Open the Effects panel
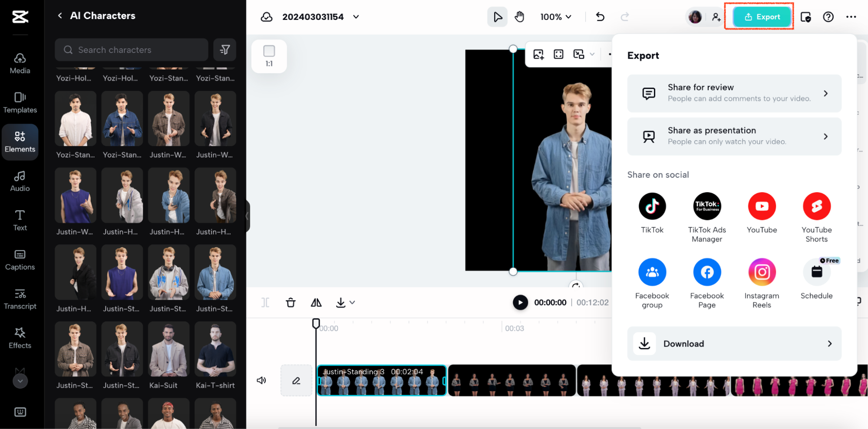Screen dimensions: 868x429 coord(20,338)
